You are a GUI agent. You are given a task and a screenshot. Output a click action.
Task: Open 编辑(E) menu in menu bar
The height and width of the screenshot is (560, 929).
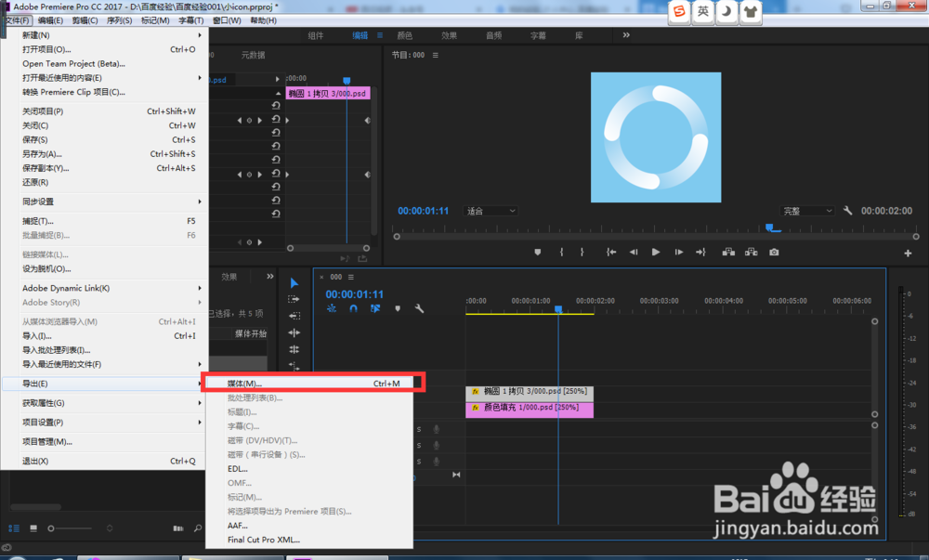50,20
